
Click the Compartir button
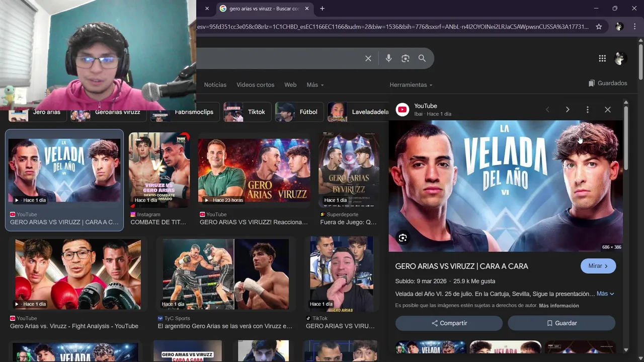point(449,323)
